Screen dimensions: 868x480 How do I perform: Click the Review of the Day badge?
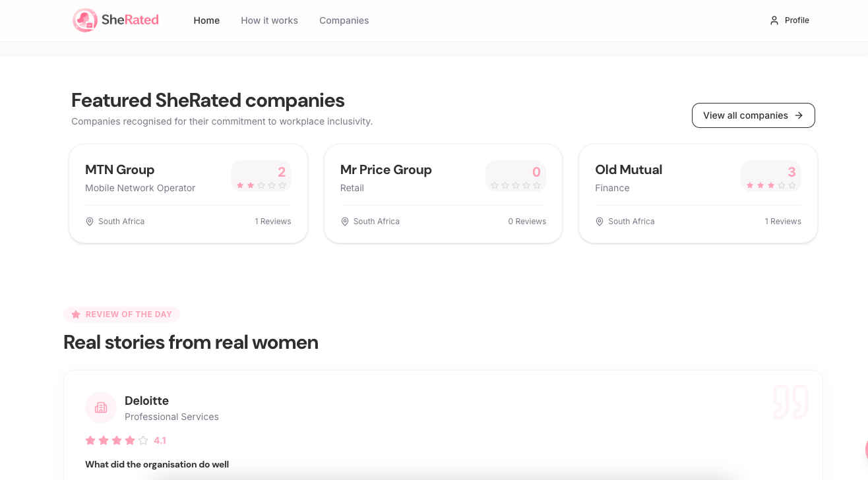coord(121,315)
